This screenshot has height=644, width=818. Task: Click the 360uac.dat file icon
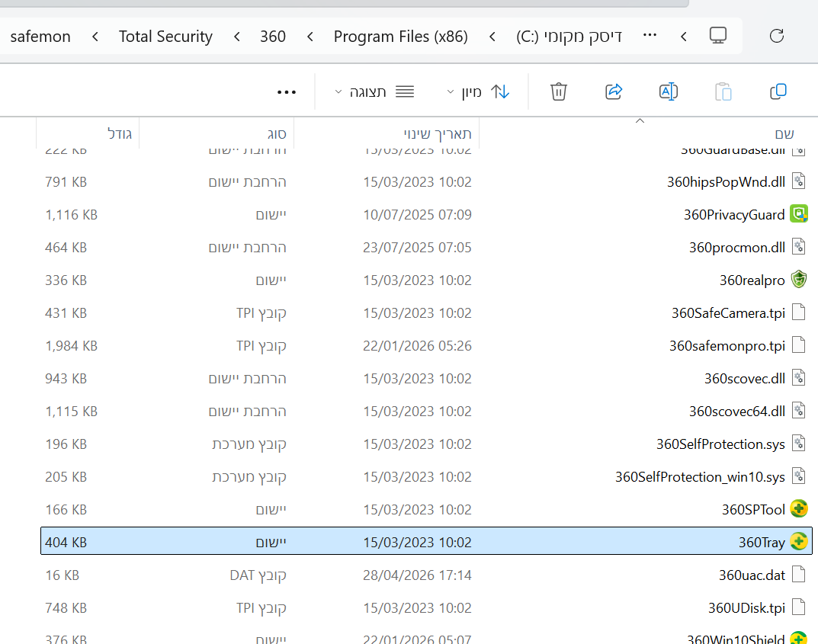point(798,575)
